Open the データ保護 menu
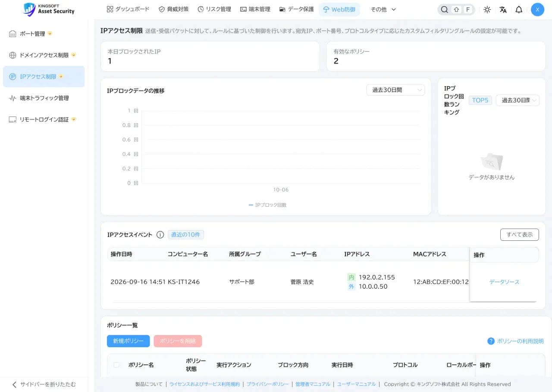 click(297, 9)
